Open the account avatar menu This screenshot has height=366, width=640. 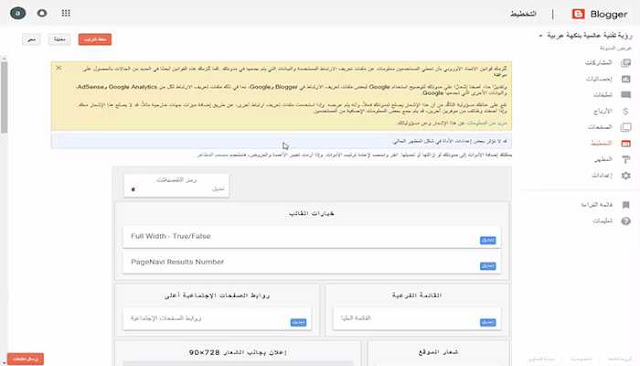18,13
